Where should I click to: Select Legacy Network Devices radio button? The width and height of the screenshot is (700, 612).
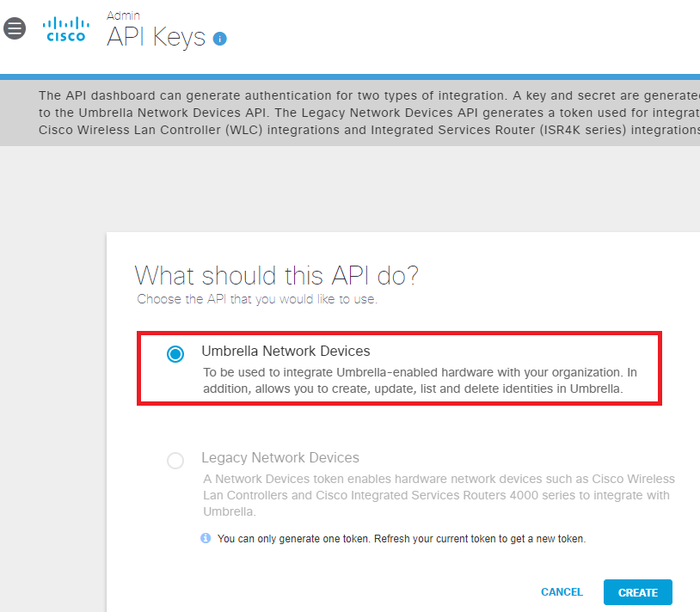point(175,461)
